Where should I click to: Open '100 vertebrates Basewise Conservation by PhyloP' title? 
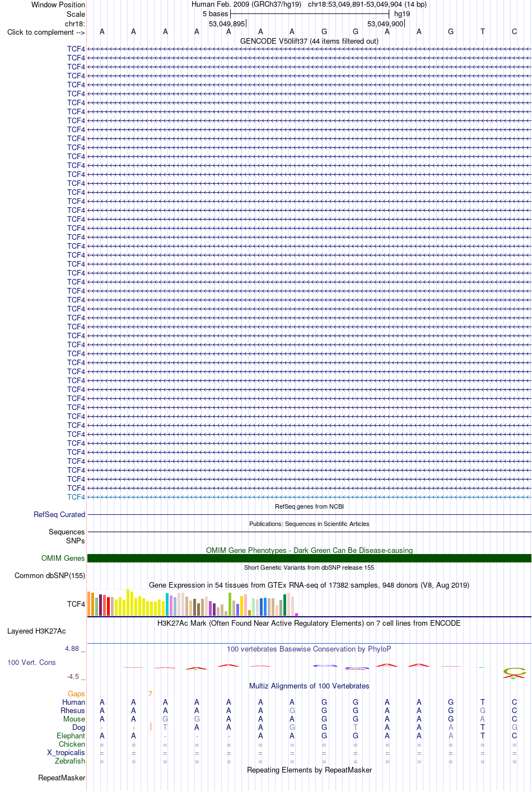coord(309,649)
